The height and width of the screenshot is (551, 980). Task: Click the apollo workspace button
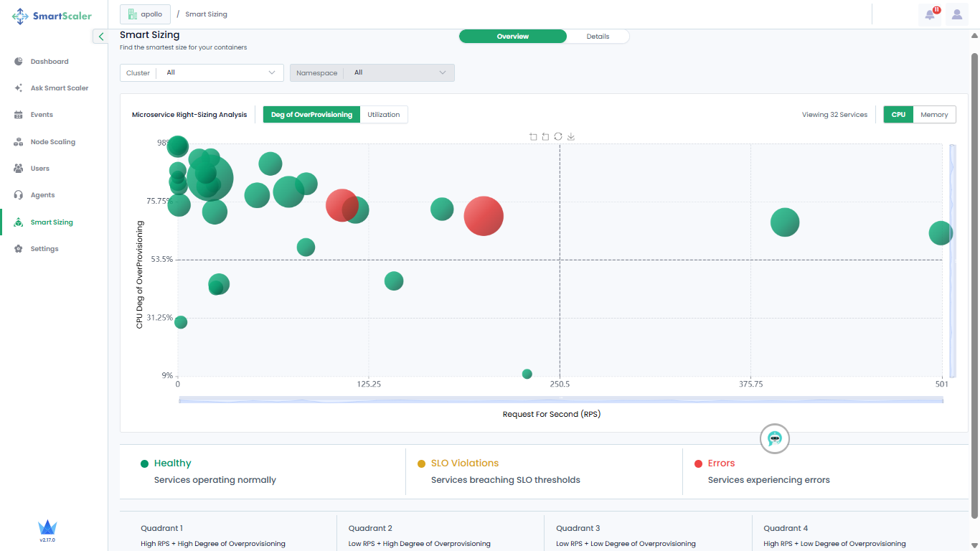146,14
